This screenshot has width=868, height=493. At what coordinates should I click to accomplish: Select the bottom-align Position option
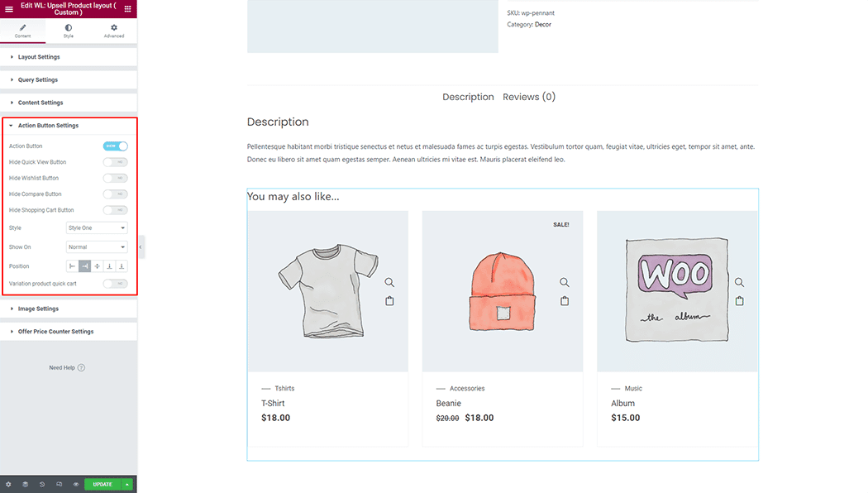(x=109, y=266)
